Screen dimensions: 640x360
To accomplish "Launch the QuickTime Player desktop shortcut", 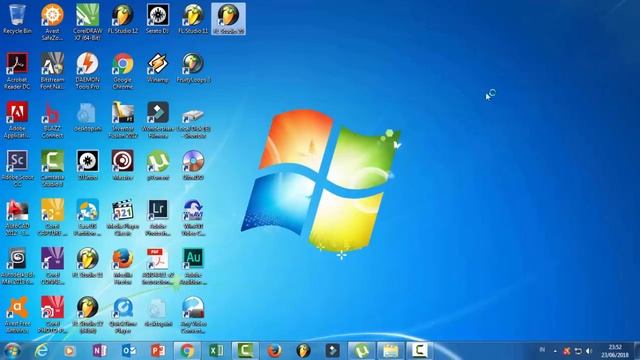I will (x=122, y=316).
